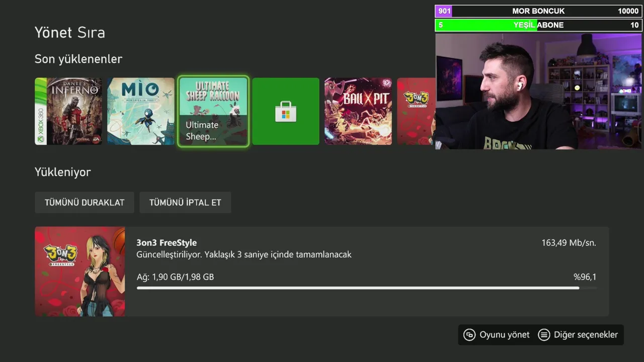Open the Ultimate Sheep Raccoon tile
644x362 pixels.
pyautogui.click(x=213, y=111)
